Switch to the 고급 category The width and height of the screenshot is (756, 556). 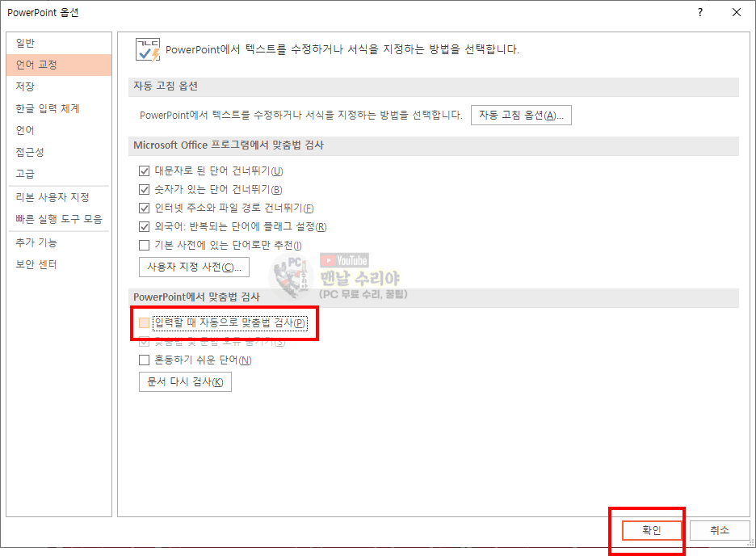tap(59, 174)
